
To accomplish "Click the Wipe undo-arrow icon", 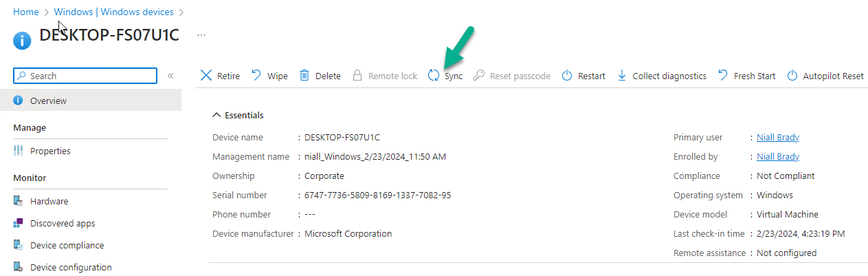I will coord(256,75).
